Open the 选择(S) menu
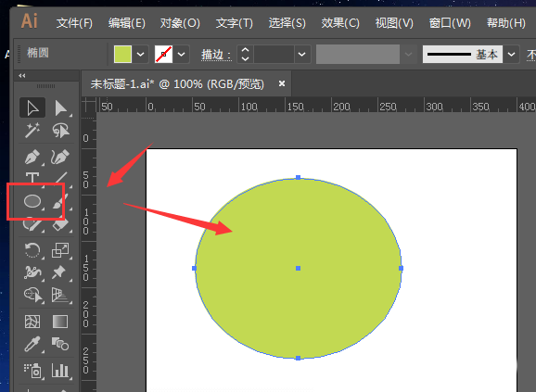This screenshot has width=536, height=392. (287, 23)
